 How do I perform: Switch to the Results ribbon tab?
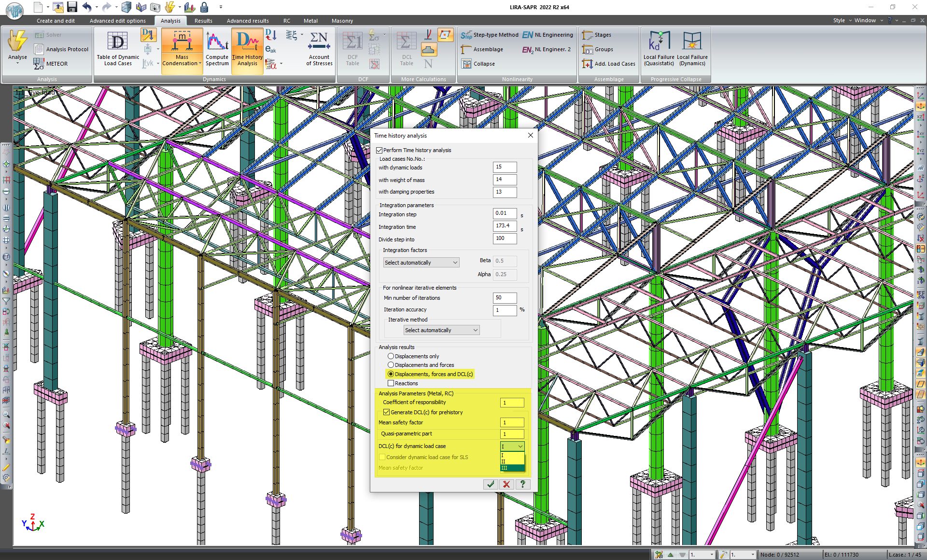203,21
